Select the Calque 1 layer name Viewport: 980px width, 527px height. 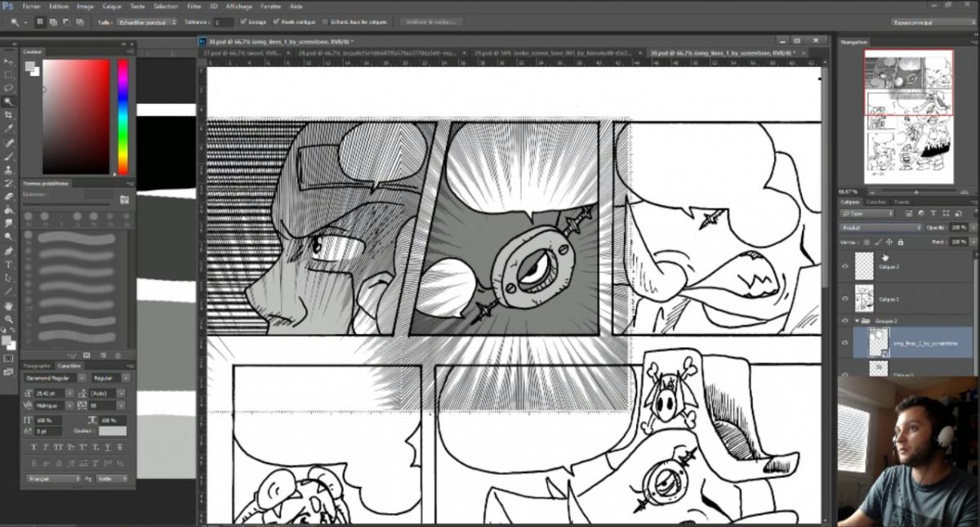pyautogui.click(x=891, y=299)
